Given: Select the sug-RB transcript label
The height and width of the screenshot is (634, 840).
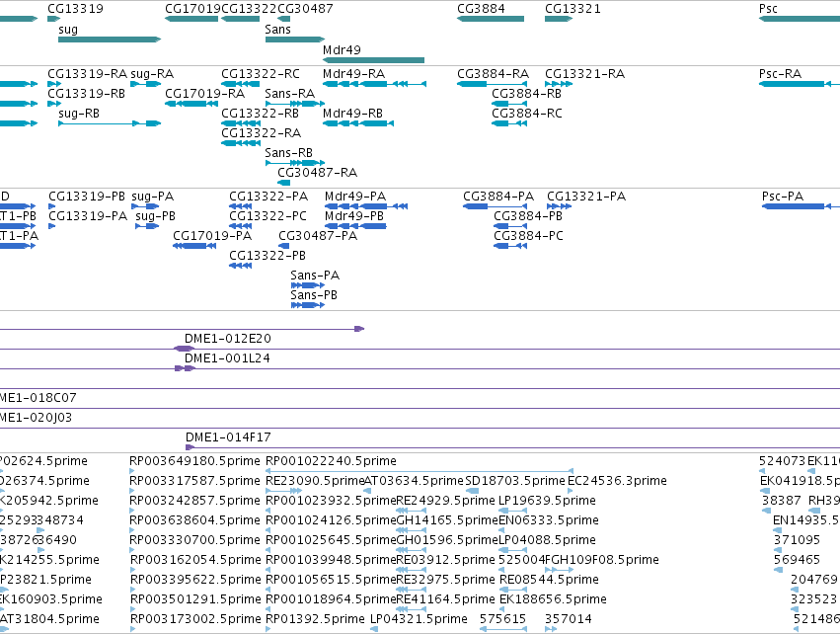Looking at the screenshot, I should tap(79, 114).
